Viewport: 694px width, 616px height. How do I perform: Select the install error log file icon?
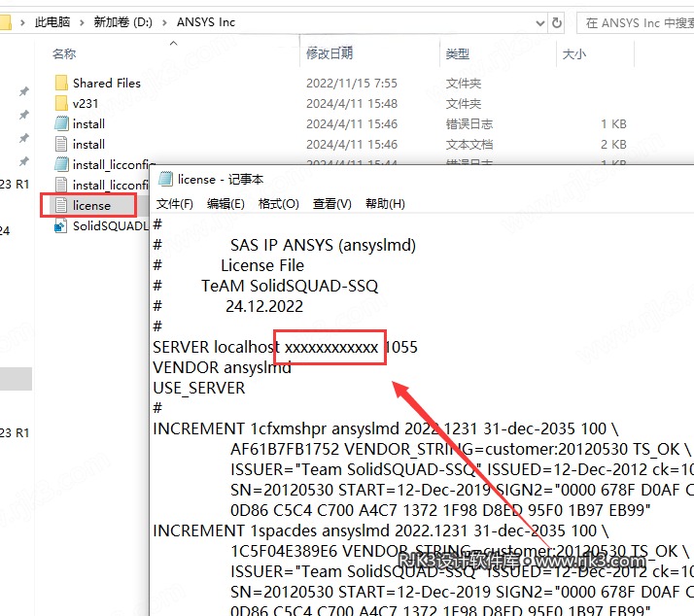pos(61,123)
